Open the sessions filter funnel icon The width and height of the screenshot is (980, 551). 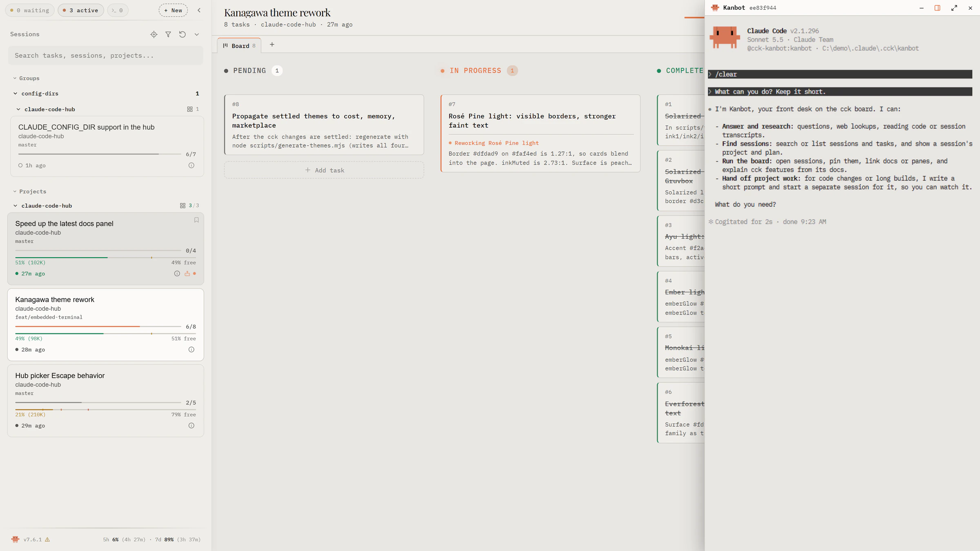[x=168, y=35]
